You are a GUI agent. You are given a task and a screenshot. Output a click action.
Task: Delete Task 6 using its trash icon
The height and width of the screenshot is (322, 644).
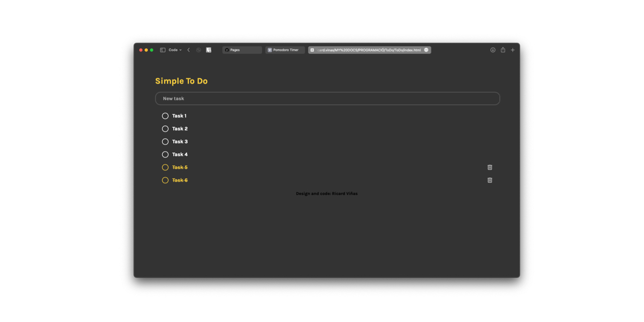490,180
